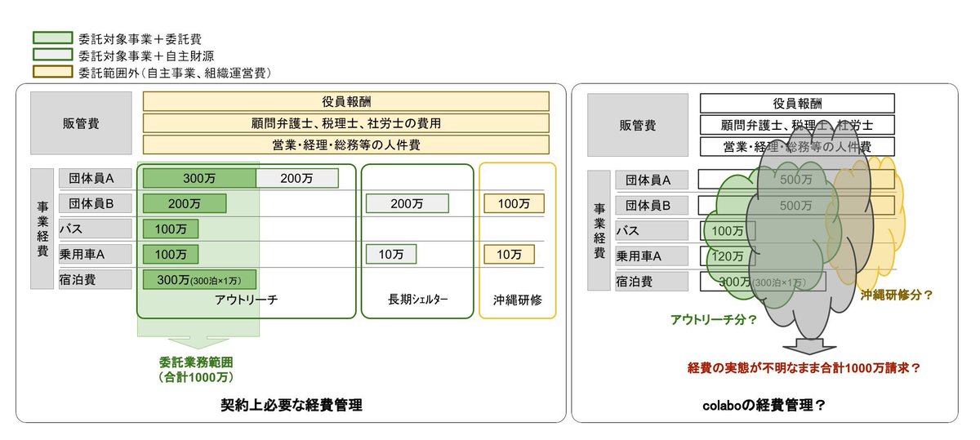The height and width of the screenshot is (440, 980).
Task: Click 顧問弁護士、税理士、社労士の費用 bar
Action: point(345,123)
